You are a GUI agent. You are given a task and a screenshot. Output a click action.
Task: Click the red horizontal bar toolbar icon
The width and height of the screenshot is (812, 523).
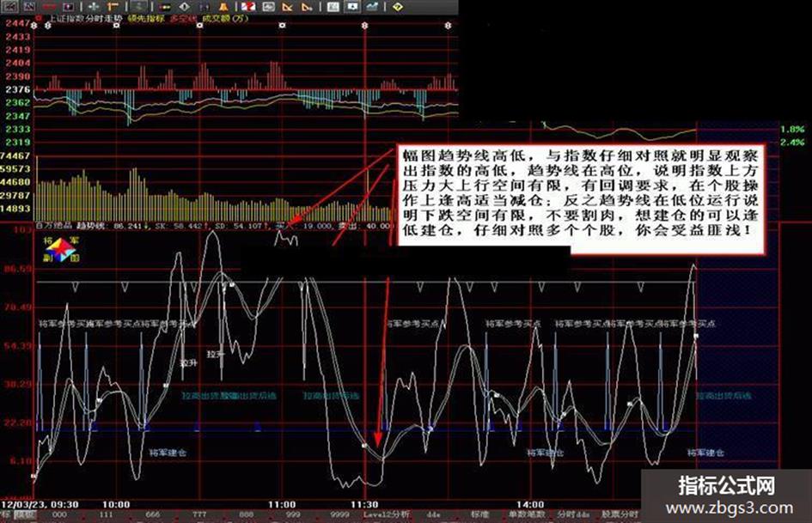tap(49, 7)
